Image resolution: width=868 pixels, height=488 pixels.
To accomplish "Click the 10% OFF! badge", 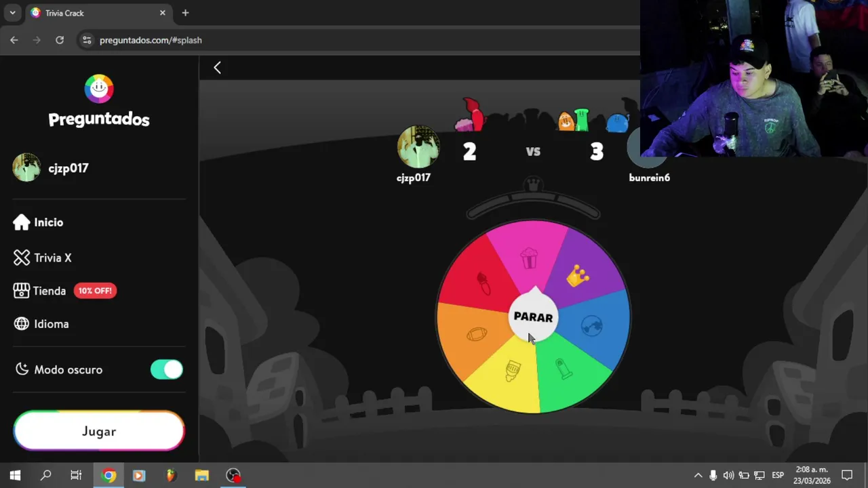I will (95, 291).
